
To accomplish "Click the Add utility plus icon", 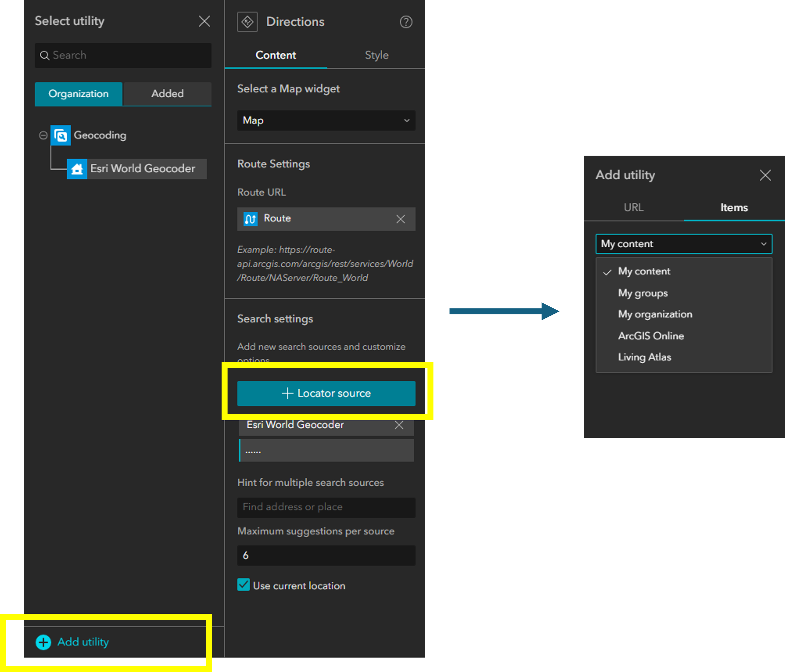I will [43, 642].
